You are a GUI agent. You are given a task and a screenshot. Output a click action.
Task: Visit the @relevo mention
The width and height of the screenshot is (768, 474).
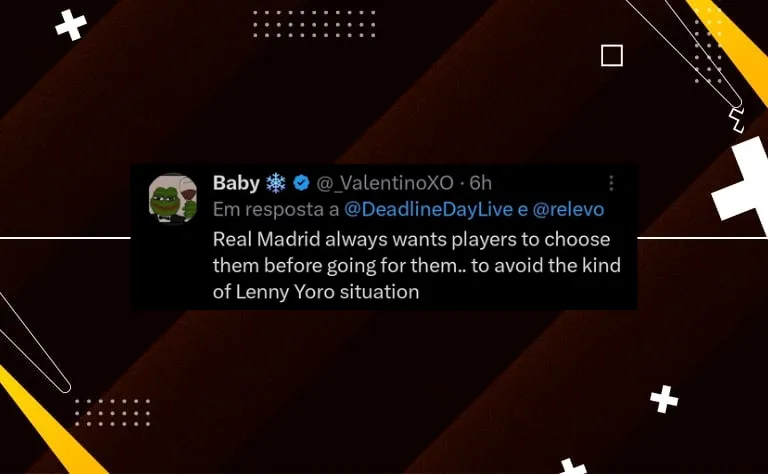coord(568,210)
